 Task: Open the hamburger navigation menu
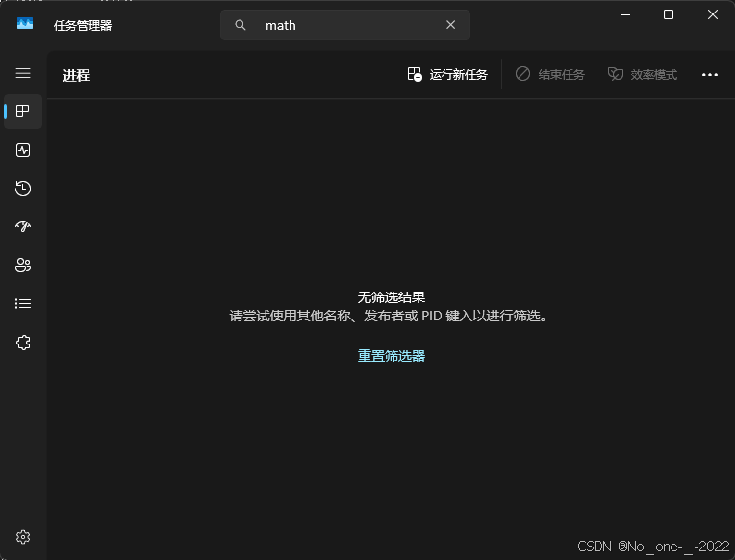coord(23,74)
